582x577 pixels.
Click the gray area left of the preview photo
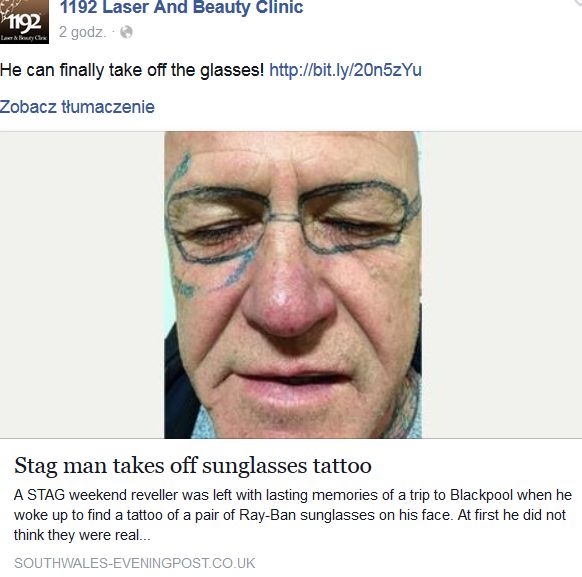[82, 285]
